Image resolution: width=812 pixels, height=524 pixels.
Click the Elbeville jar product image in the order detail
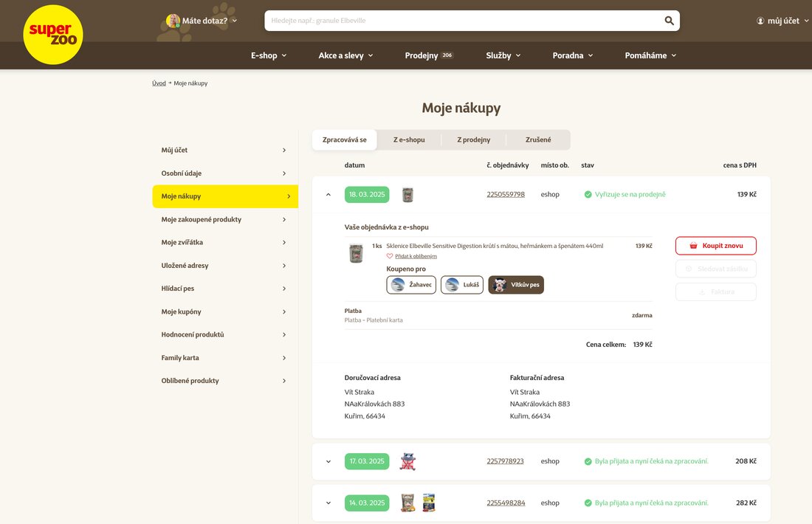357,253
